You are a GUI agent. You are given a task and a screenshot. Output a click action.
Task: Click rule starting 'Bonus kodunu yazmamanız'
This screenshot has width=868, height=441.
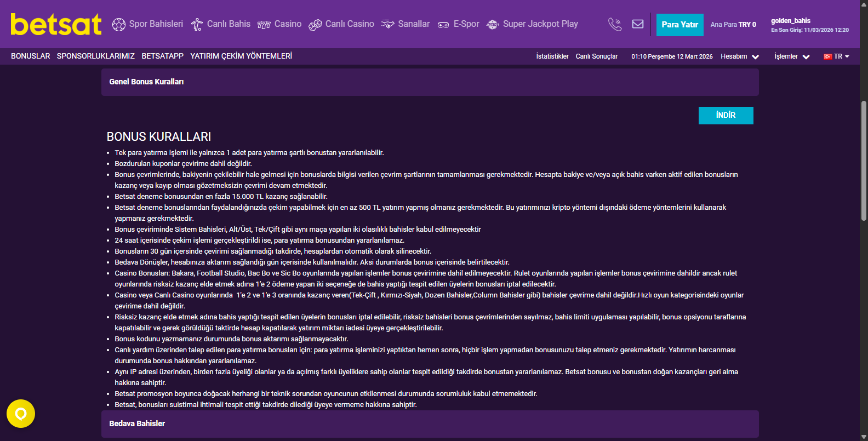click(231, 339)
